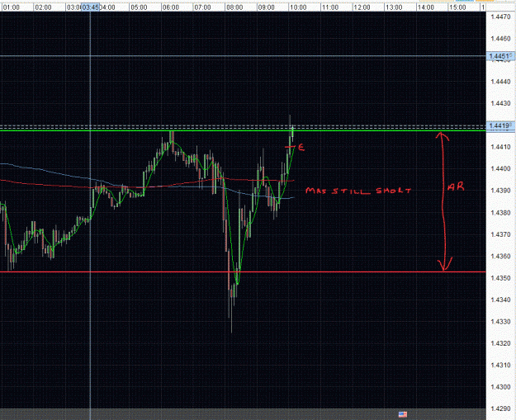Click the 06:00 time axis label
Viewport: 516px width, 420px height.
click(171, 7)
